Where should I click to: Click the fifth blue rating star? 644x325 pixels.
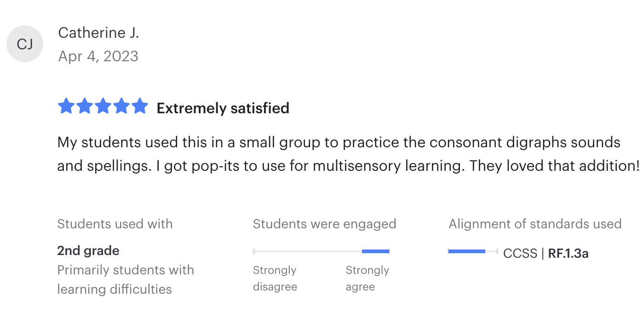(x=140, y=106)
